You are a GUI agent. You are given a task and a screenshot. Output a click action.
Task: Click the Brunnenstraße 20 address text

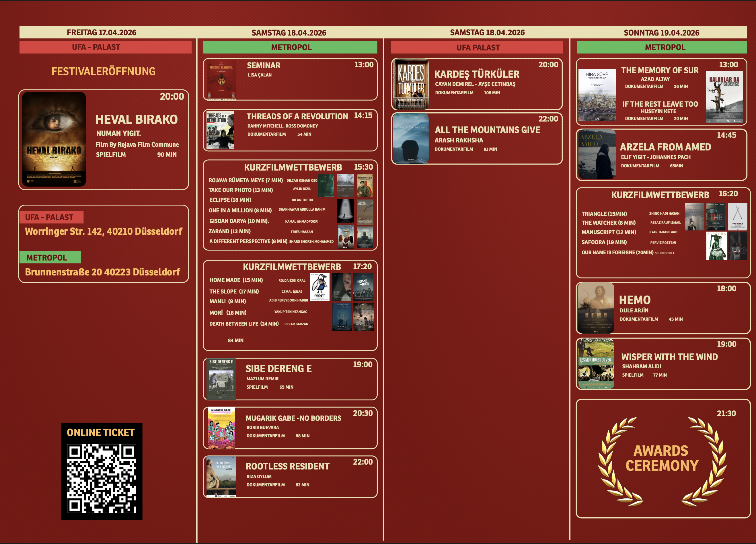coord(102,272)
